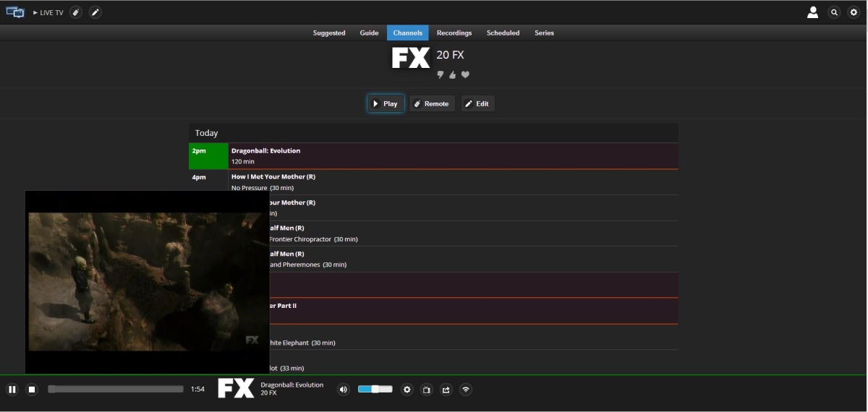The width and height of the screenshot is (868, 412).
Task: Stop the video playback
Action: [x=32, y=390]
